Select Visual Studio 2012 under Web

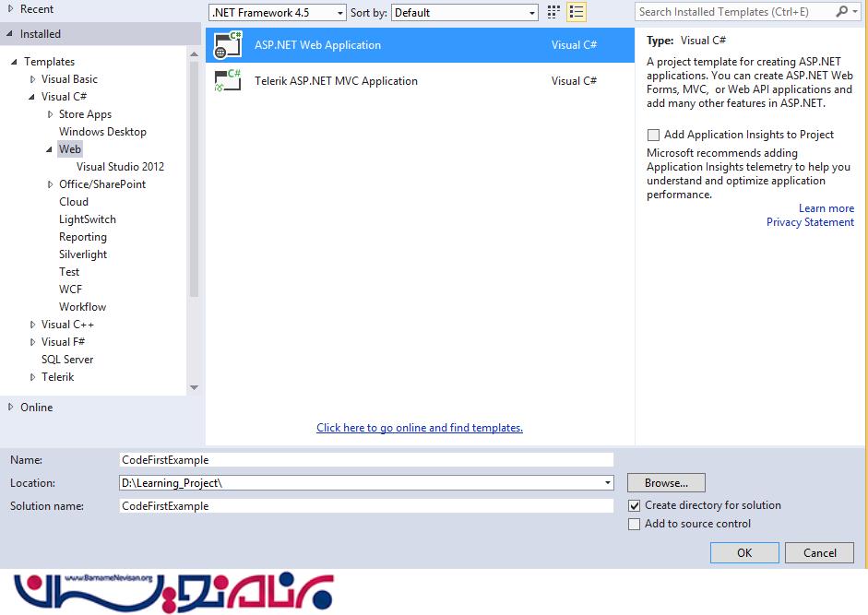tap(120, 167)
